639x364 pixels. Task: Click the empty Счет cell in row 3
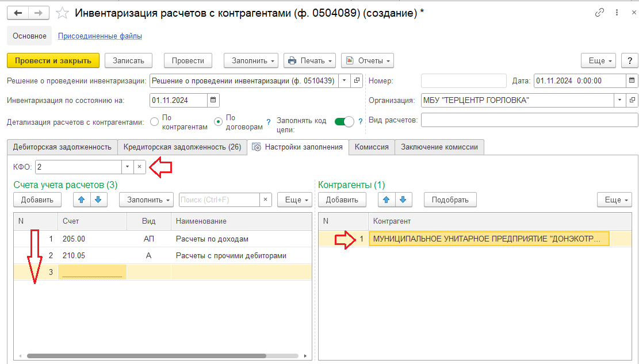93,272
